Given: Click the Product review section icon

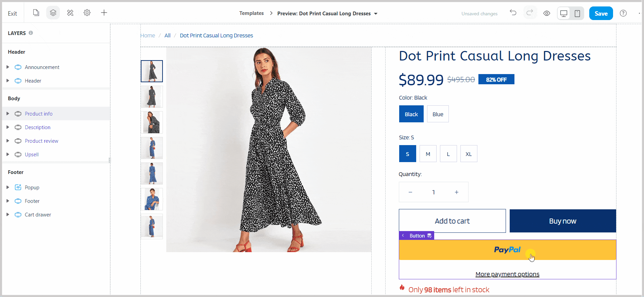Looking at the screenshot, I should click(x=18, y=141).
